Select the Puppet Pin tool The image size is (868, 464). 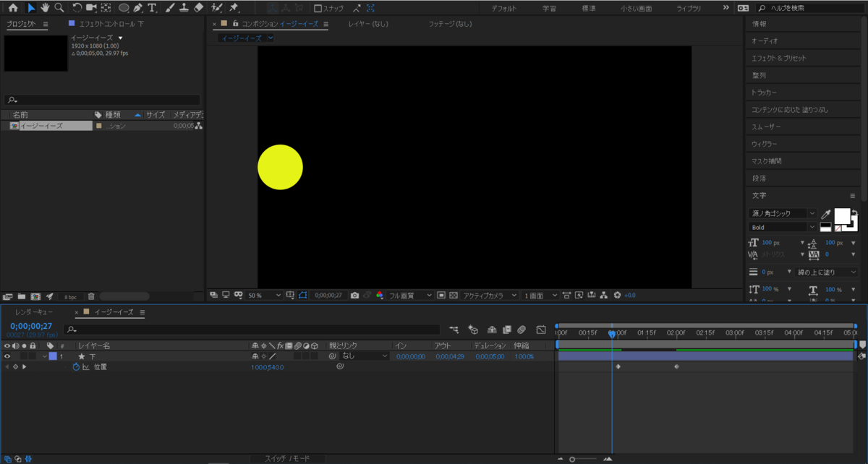click(x=234, y=8)
